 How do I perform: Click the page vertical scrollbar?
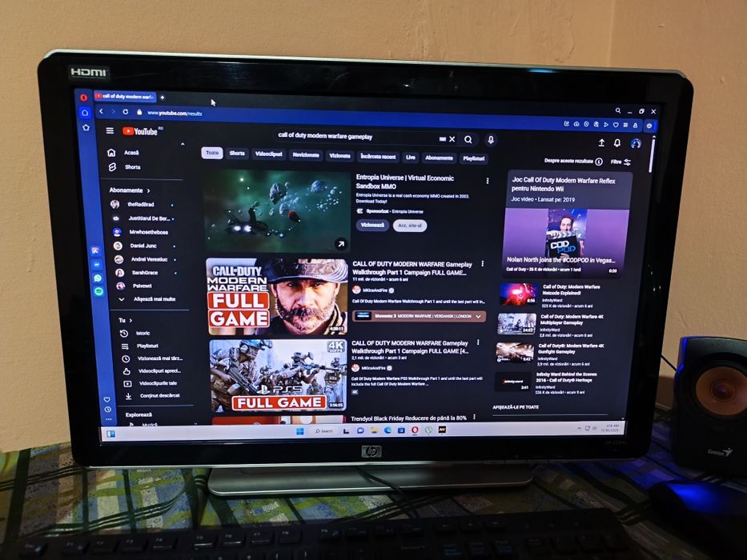coord(653,154)
